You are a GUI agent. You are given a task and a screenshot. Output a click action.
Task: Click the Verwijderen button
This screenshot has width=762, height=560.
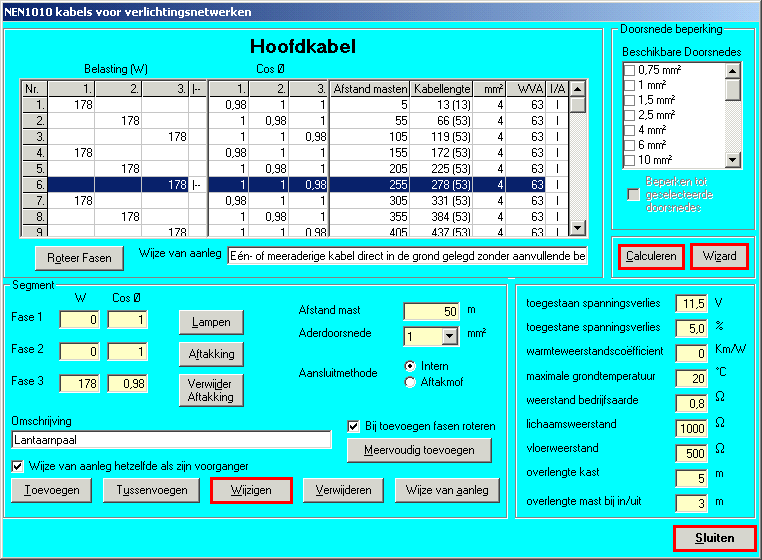pyautogui.click(x=343, y=490)
